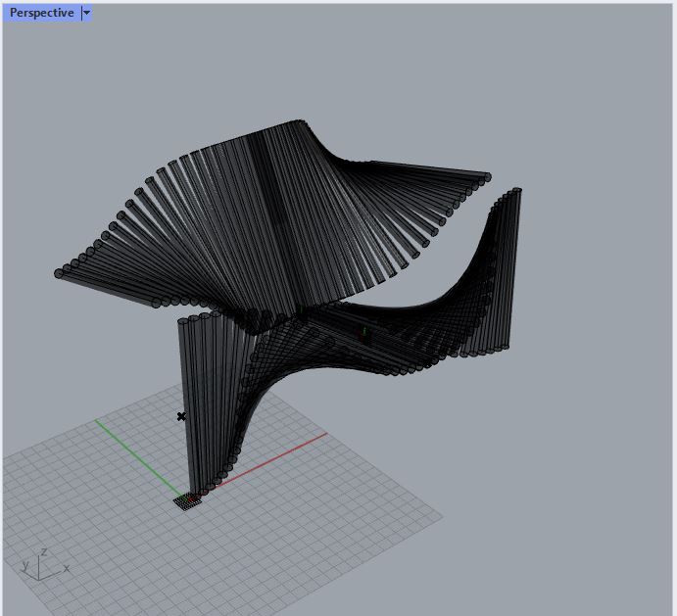Select the Perspective viewport title label
The height and width of the screenshot is (616, 677).
(x=41, y=13)
